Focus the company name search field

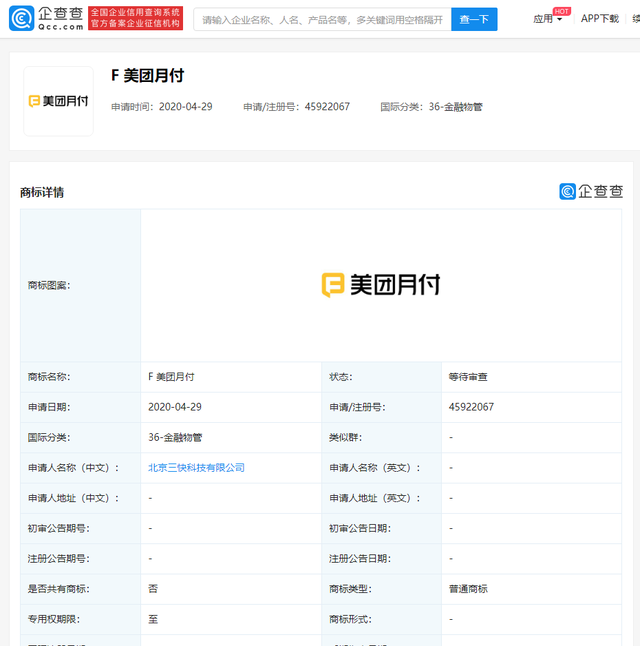322,19
